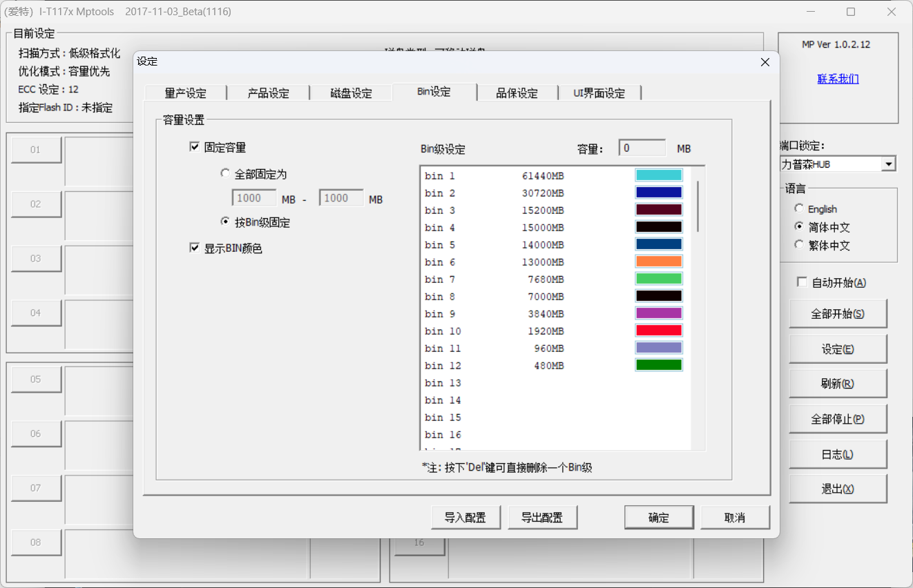Uncheck the 固定容量 checkbox

click(195, 147)
